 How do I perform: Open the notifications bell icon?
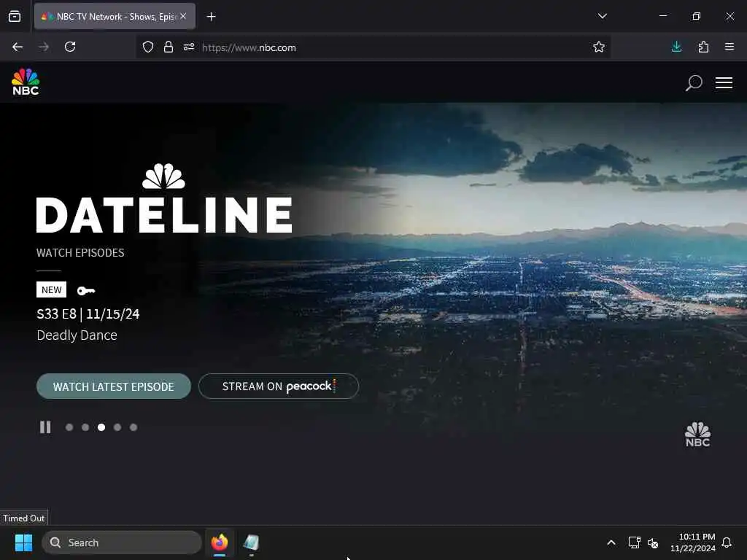click(x=727, y=542)
